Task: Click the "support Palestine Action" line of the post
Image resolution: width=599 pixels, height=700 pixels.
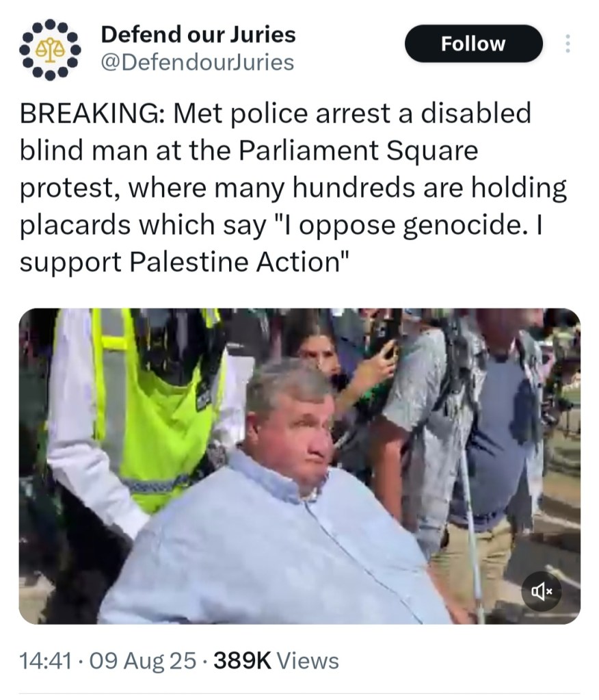Action: [184, 263]
